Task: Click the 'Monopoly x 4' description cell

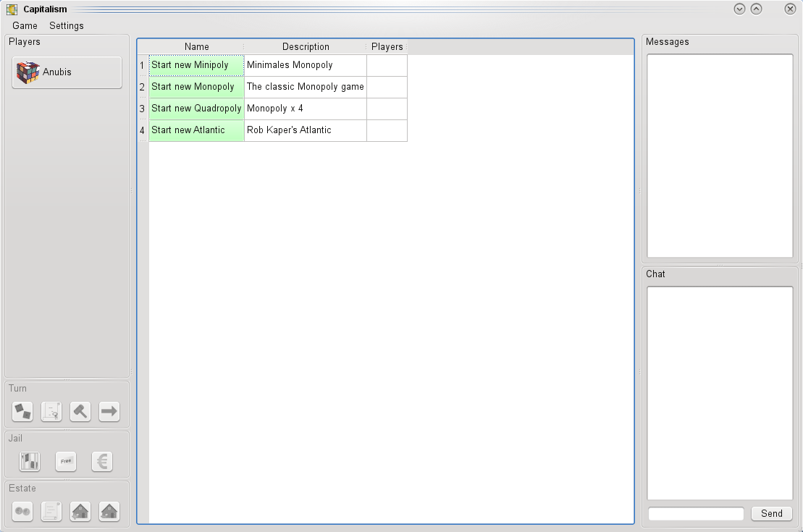Action: [x=306, y=109]
